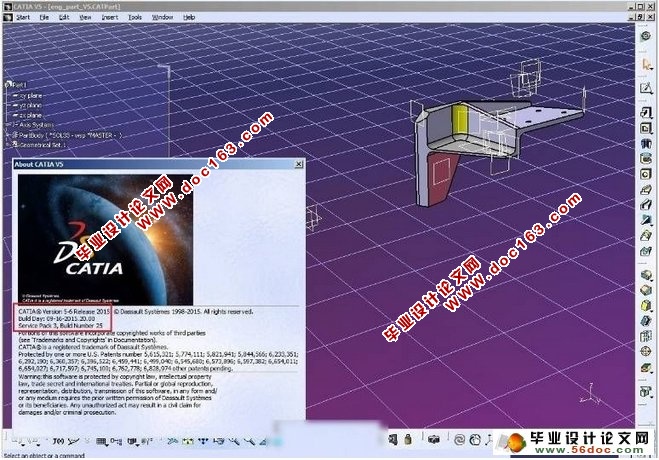
Task: Select the yellow Draft Angle tool
Action: pyautogui.click(x=646, y=305)
